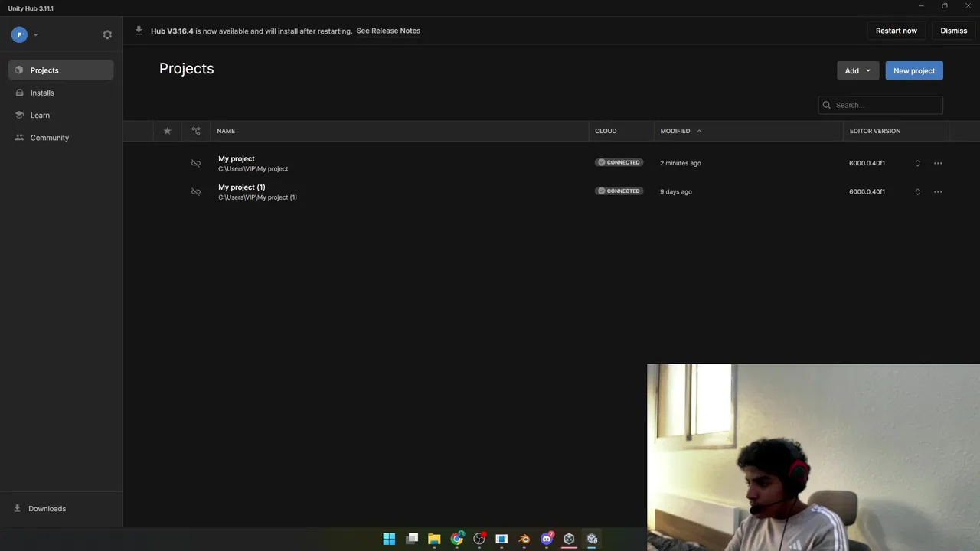Open Blender from the taskbar

pos(524,539)
